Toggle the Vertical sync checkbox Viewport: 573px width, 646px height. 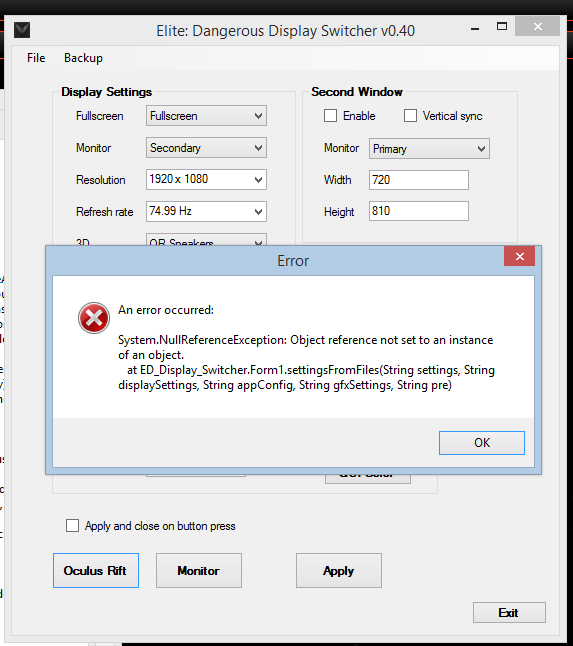coord(410,116)
